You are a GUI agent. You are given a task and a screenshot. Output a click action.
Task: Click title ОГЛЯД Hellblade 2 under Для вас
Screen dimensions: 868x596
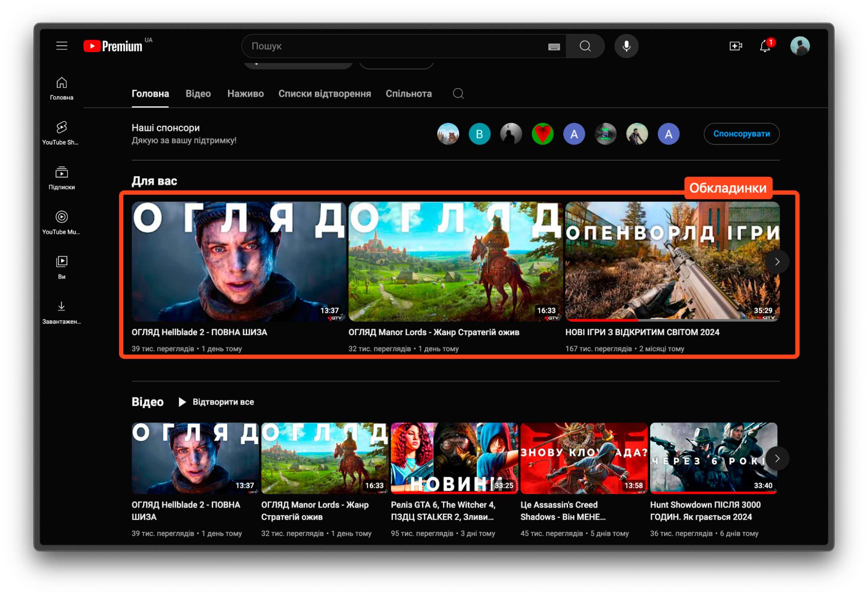point(199,332)
